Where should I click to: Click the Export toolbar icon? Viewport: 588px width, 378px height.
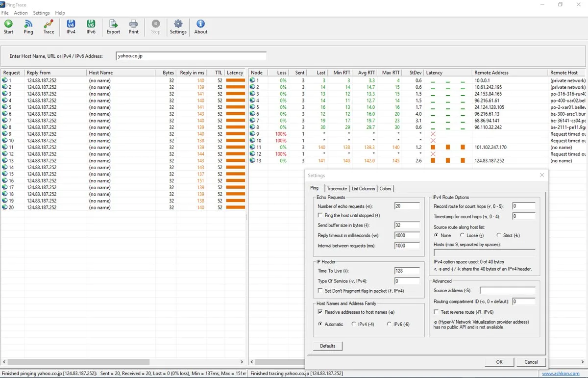pyautogui.click(x=113, y=24)
